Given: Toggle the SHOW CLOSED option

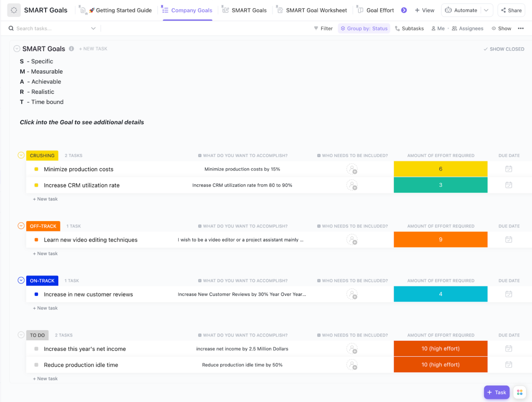Looking at the screenshot, I should click(504, 49).
